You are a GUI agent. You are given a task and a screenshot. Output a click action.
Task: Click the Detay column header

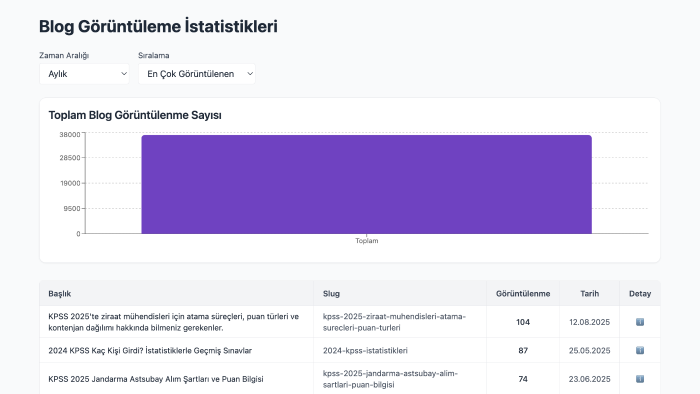(640, 294)
